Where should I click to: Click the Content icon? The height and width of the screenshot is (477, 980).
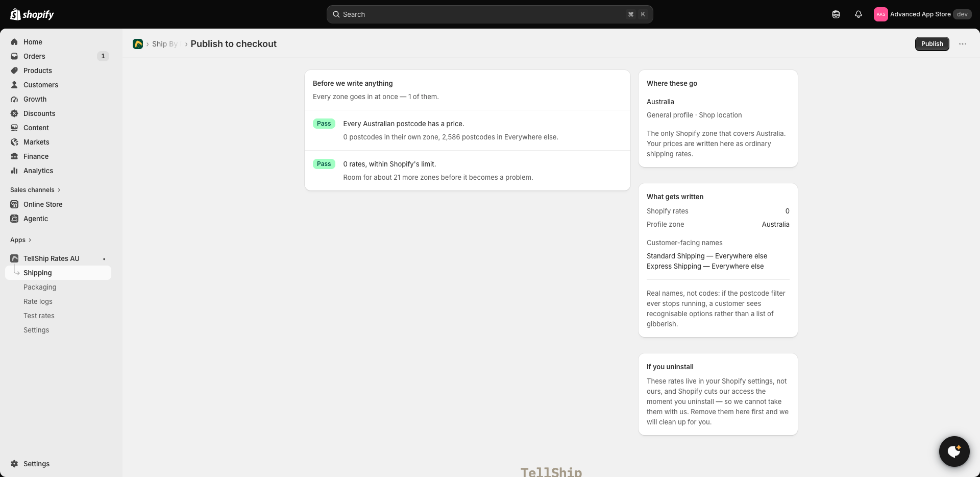[x=14, y=128]
